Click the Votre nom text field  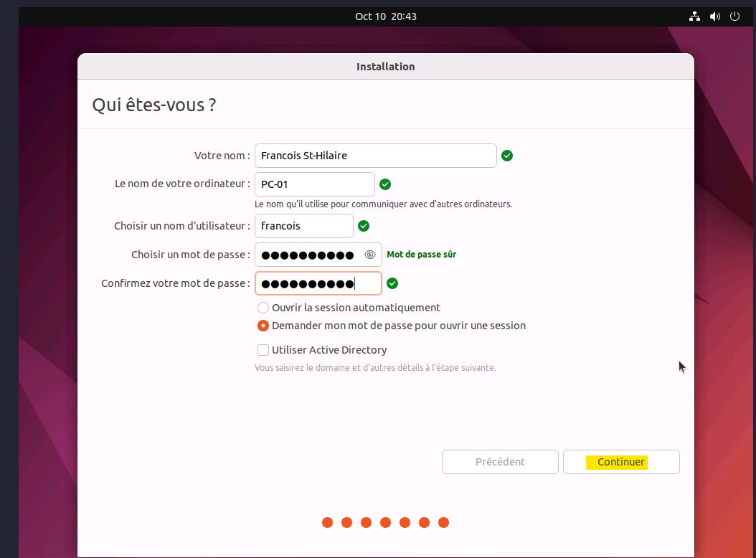point(375,156)
